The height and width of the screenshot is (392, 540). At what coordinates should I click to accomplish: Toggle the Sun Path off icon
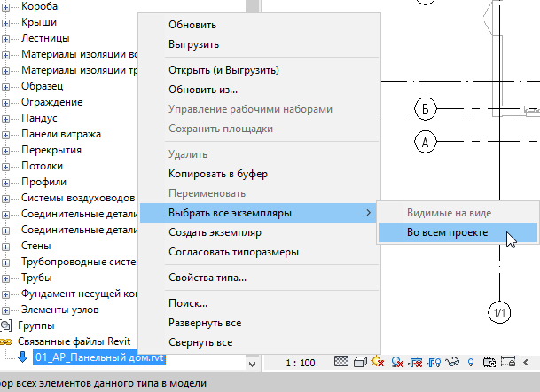378,362
